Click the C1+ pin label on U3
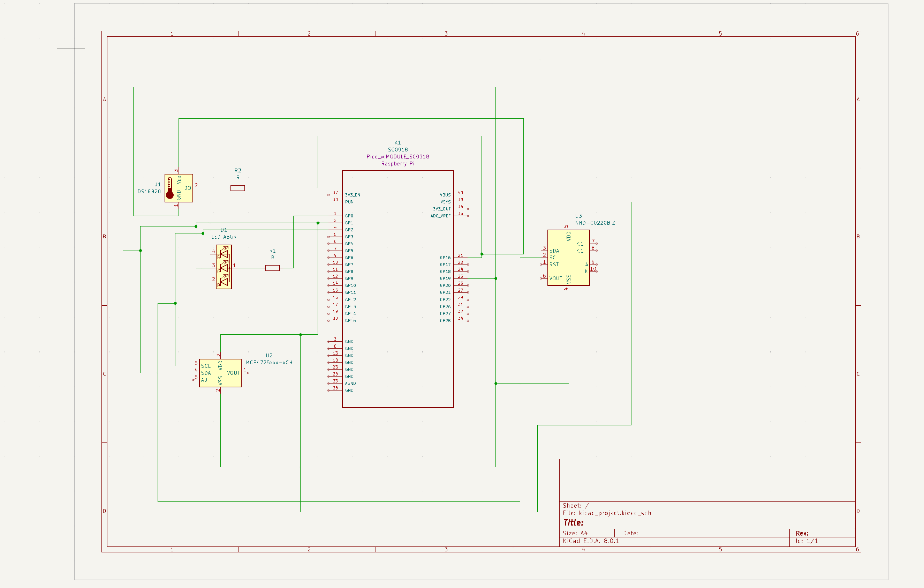 pos(582,244)
